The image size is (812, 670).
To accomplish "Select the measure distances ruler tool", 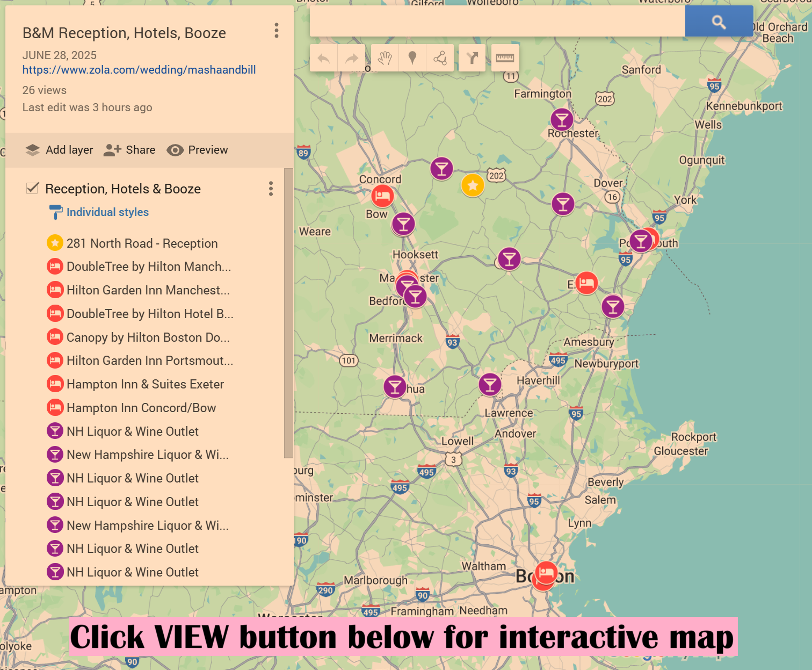I will point(505,58).
